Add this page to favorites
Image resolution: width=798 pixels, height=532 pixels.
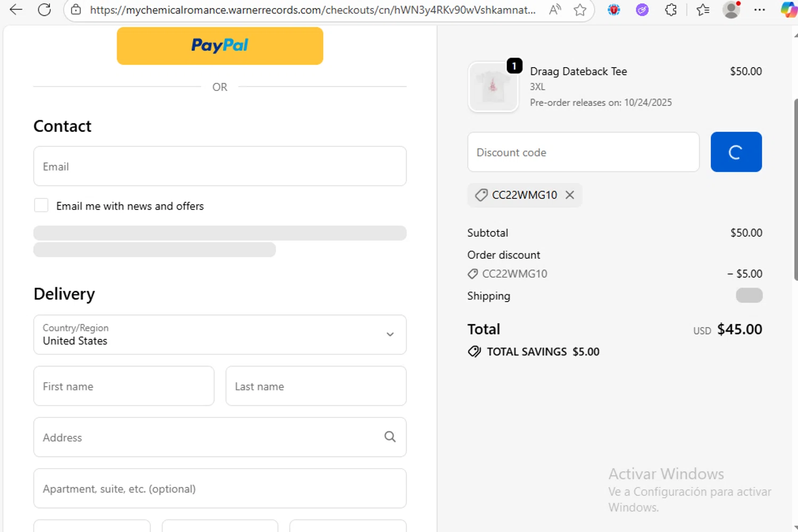[580, 10]
